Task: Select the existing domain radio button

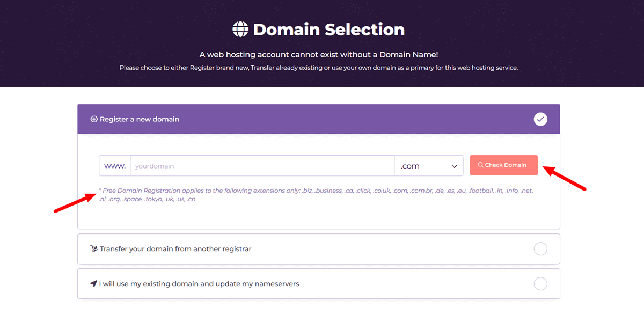Action: (x=540, y=283)
